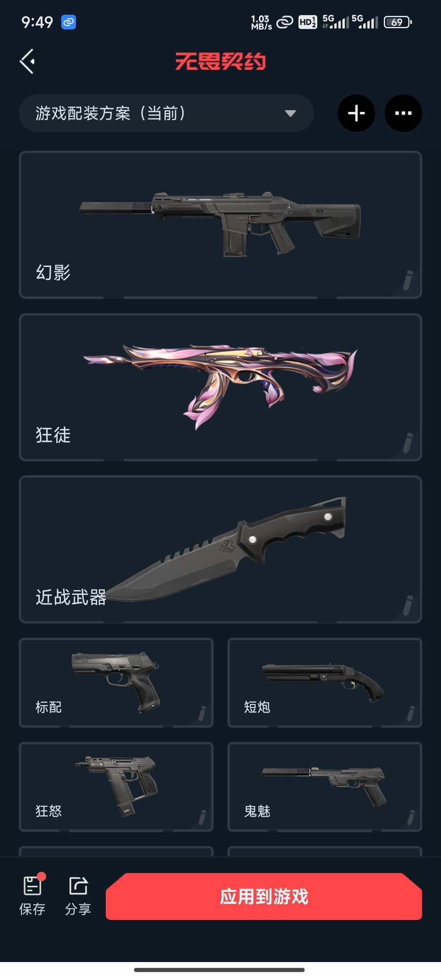Image resolution: width=441 pixels, height=980 pixels.
Task: Edit the 短炮 skin via pencil icon
Action: pos(411,713)
